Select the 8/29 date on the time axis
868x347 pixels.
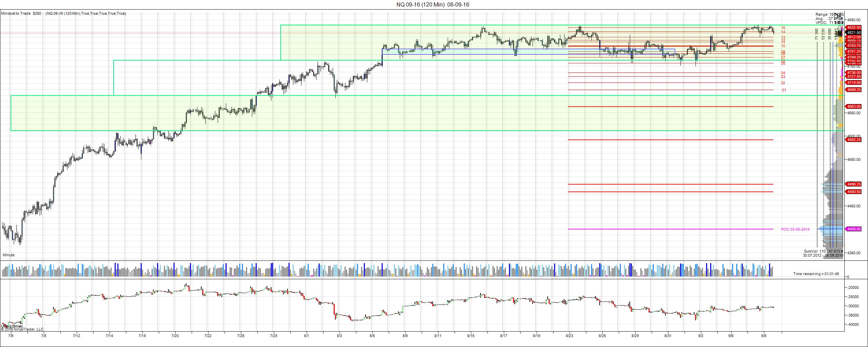click(635, 336)
